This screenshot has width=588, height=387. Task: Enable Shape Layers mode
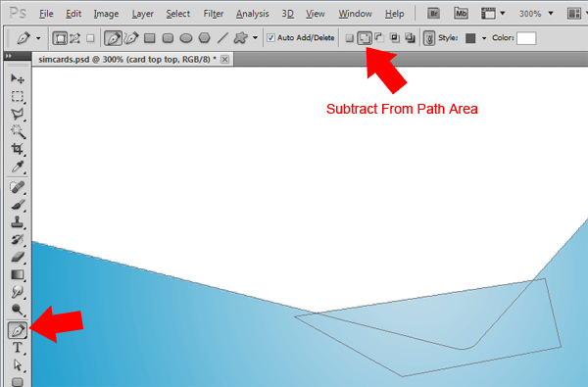60,38
